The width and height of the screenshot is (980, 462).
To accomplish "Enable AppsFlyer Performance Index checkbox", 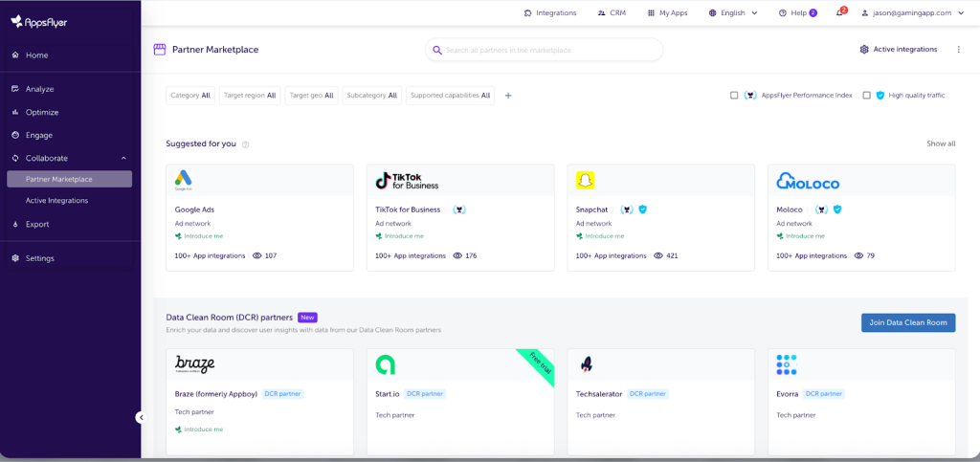I will 734,96.
